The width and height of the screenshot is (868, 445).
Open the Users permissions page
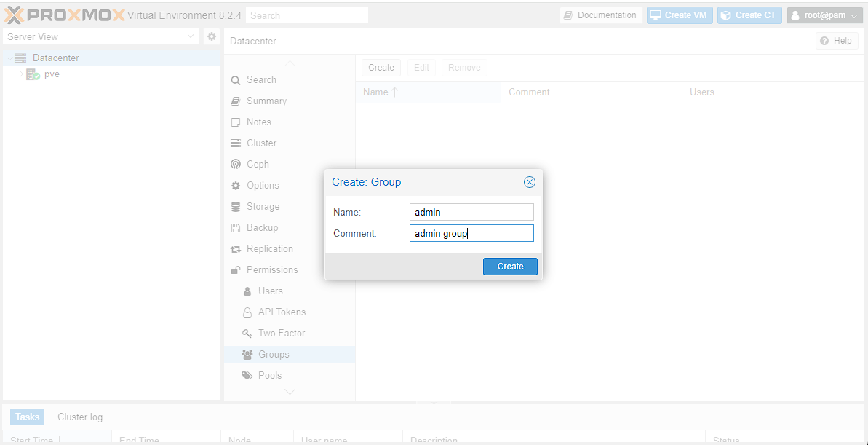tap(270, 291)
